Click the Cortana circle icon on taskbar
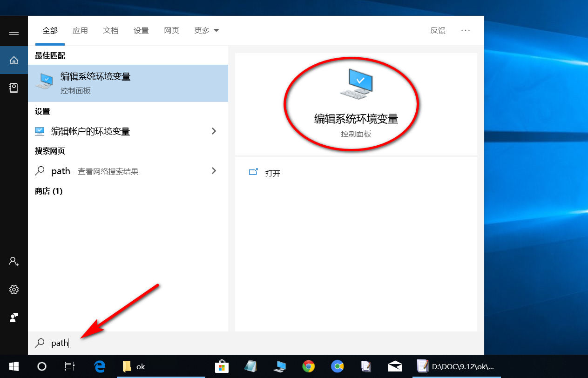Image resolution: width=588 pixels, height=378 pixels. click(x=42, y=366)
